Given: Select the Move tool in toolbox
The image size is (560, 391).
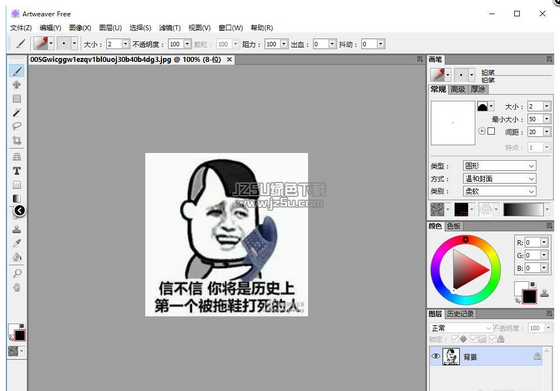Looking at the screenshot, I should pos(17,85).
